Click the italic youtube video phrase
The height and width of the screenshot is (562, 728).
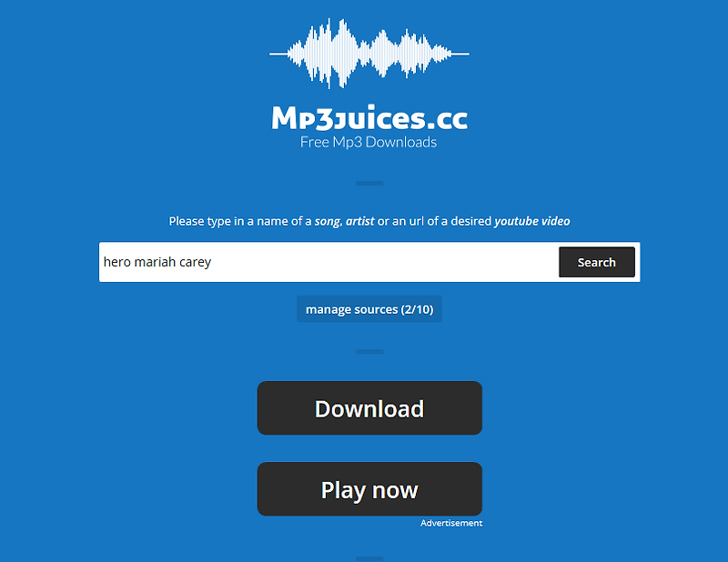[532, 221]
